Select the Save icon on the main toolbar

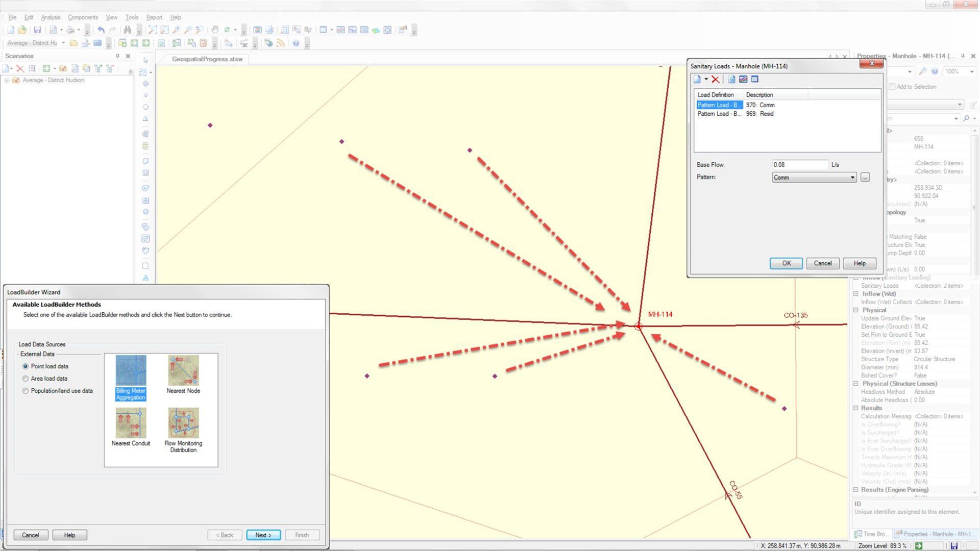38,29
